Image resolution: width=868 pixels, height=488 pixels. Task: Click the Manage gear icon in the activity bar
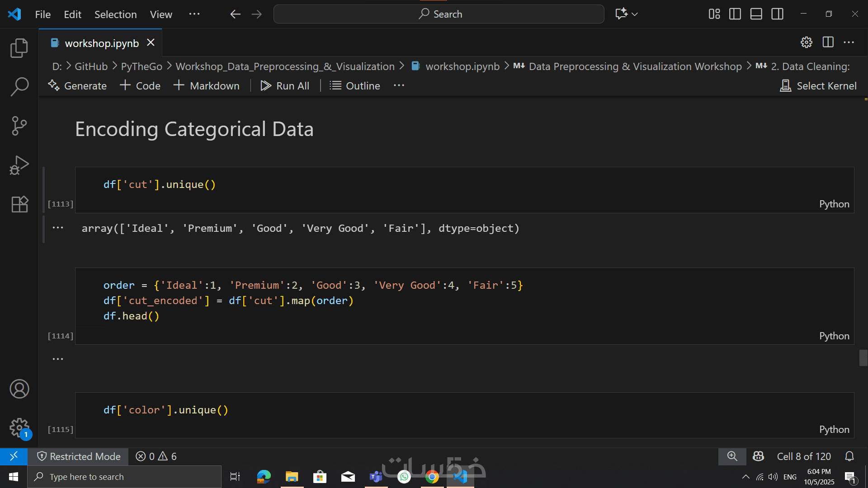tap(19, 427)
